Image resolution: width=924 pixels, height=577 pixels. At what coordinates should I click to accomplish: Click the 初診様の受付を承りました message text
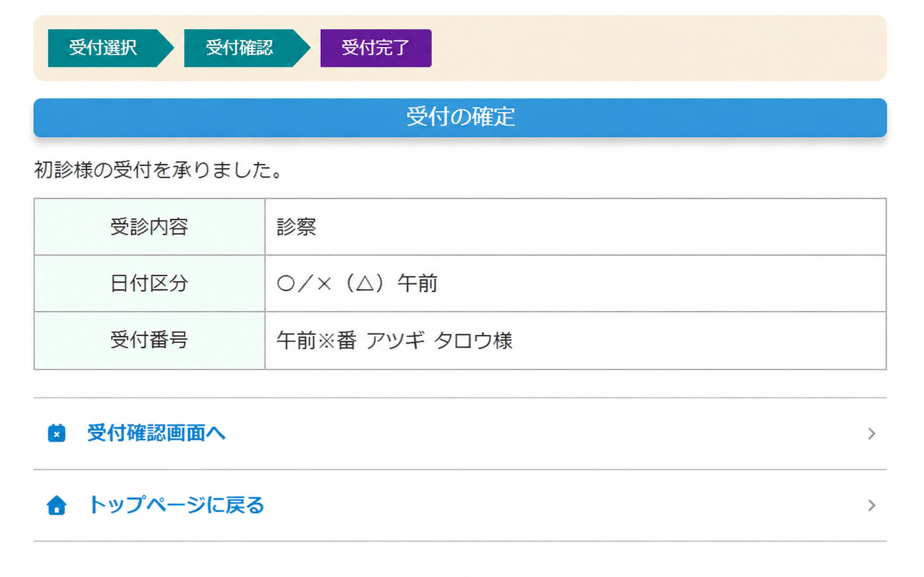pos(158,170)
